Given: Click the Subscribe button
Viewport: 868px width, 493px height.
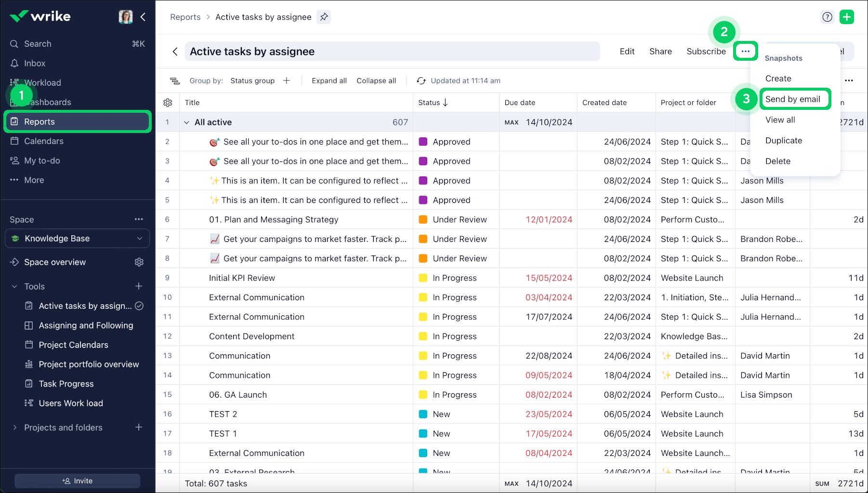Looking at the screenshot, I should pos(706,51).
